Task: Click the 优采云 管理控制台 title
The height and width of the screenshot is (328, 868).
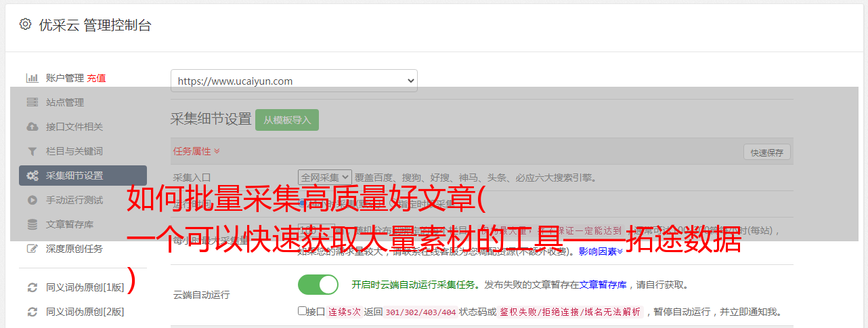Action: pos(95,25)
